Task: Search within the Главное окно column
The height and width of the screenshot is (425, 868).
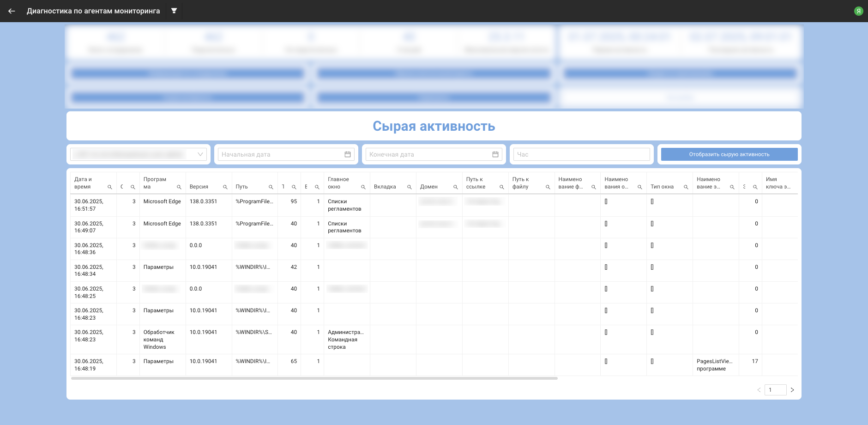Action: pyautogui.click(x=363, y=187)
